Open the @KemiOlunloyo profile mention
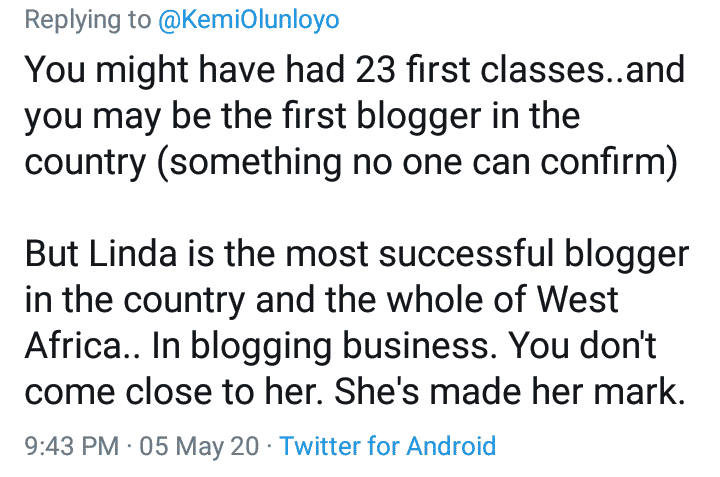 pos(248,20)
